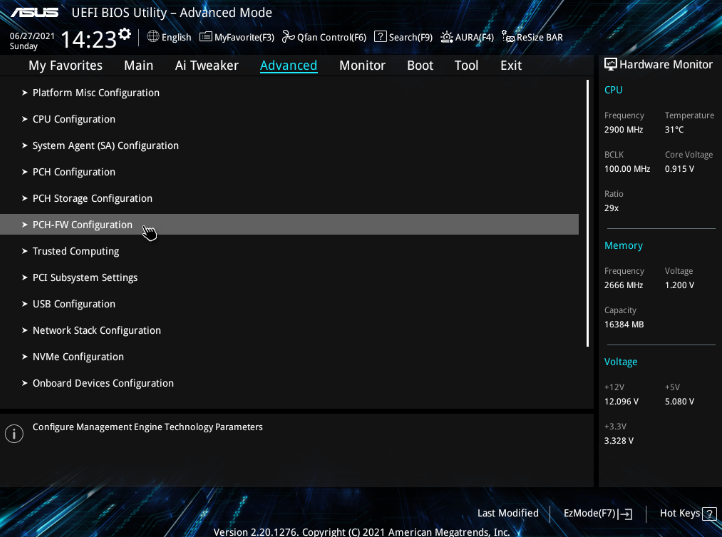Click the CPU heading in Hardware Monitor
The width and height of the screenshot is (722, 537).
(613, 90)
